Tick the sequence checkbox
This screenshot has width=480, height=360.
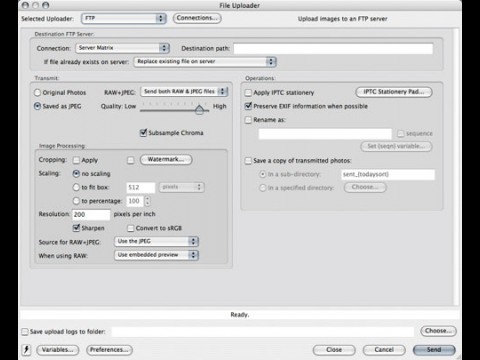tap(401, 134)
